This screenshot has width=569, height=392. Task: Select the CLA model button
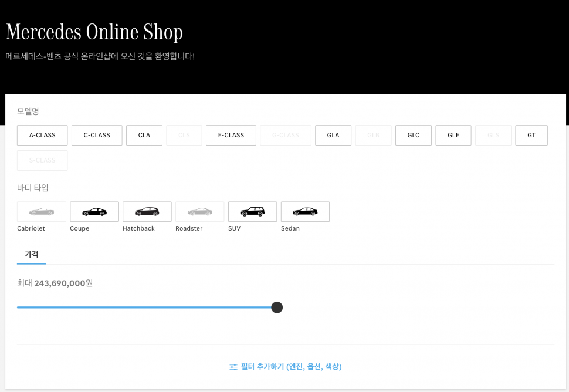pos(144,135)
